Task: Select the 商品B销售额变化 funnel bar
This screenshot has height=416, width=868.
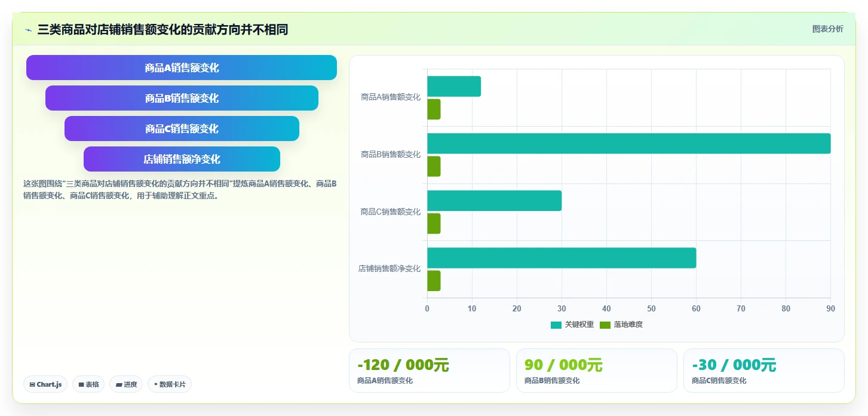Action: 182,98
